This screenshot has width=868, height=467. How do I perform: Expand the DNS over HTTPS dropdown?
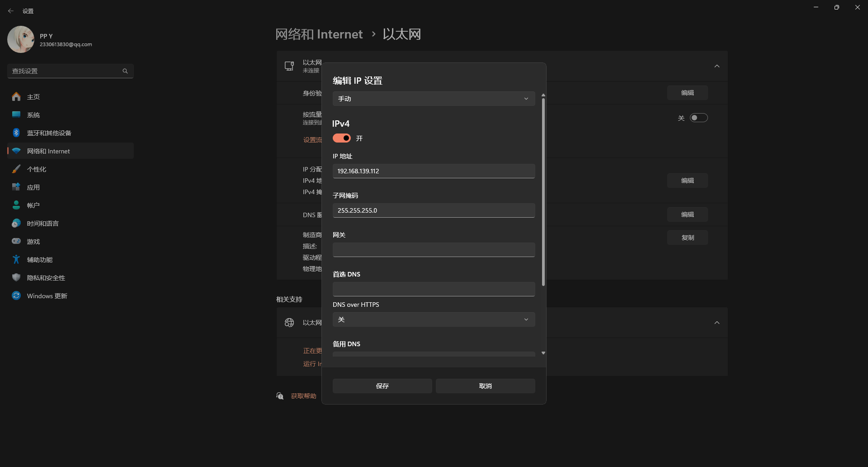(434, 319)
